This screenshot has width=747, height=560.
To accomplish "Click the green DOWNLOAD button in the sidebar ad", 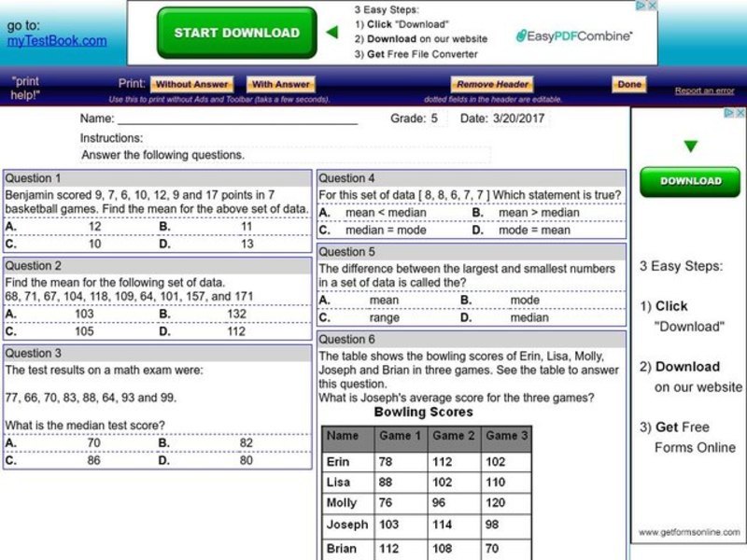I will click(x=690, y=181).
